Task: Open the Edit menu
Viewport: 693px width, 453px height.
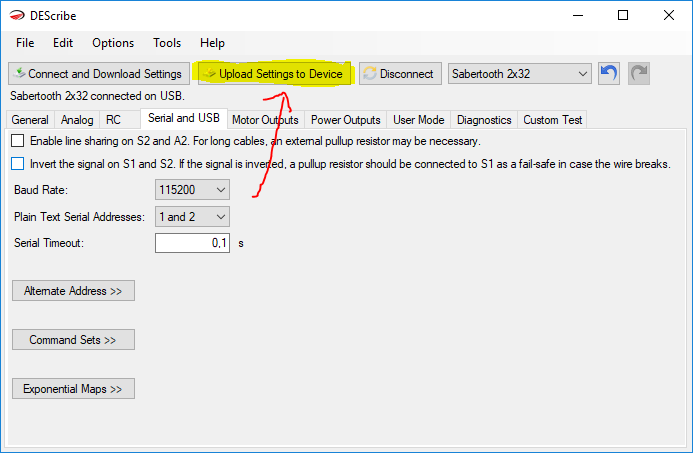Action: tap(63, 43)
